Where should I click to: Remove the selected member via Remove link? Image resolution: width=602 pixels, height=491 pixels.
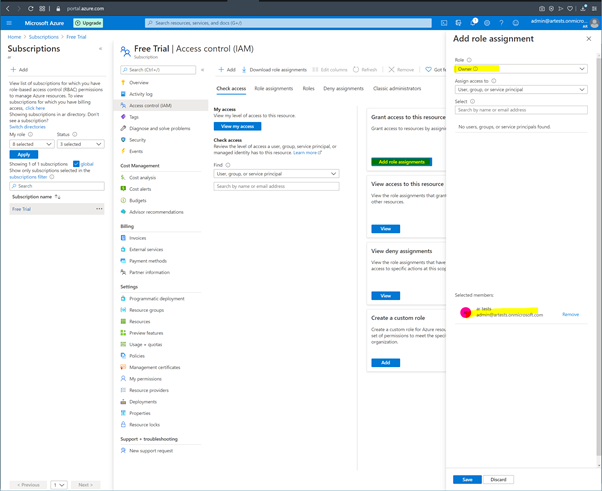(x=570, y=314)
